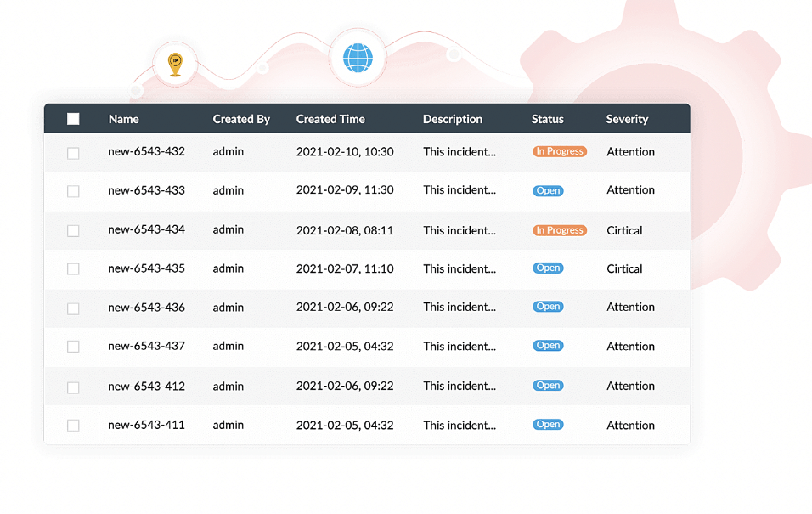The width and height of the screenshot is (812, 514).
Task: Click Cirtical severity for new-6543-434
Action: (x=624, y=230)
